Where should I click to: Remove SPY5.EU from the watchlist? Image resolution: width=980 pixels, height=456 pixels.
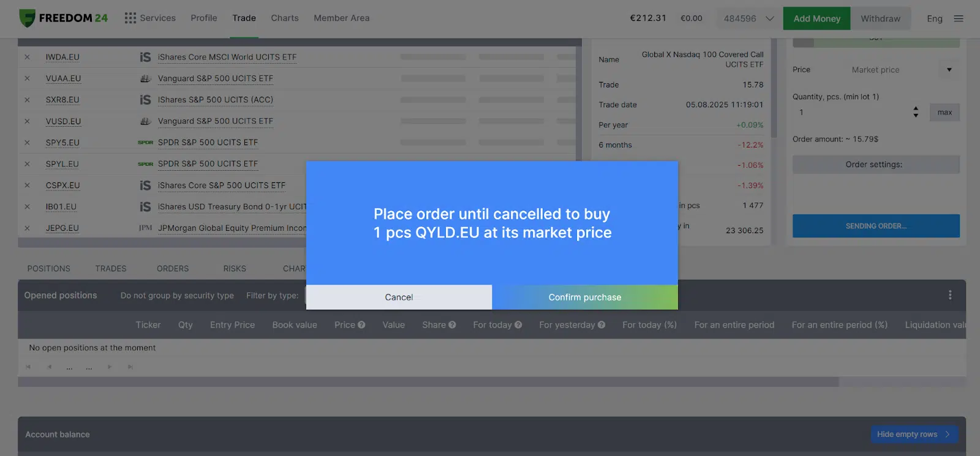click(x=27, y=143)
